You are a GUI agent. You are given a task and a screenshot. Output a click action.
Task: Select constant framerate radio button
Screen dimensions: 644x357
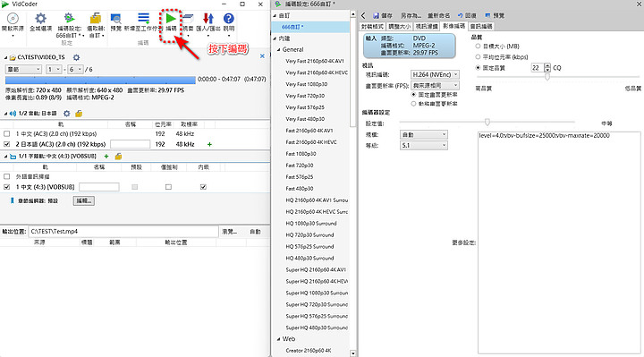click(x=413, y=95)
